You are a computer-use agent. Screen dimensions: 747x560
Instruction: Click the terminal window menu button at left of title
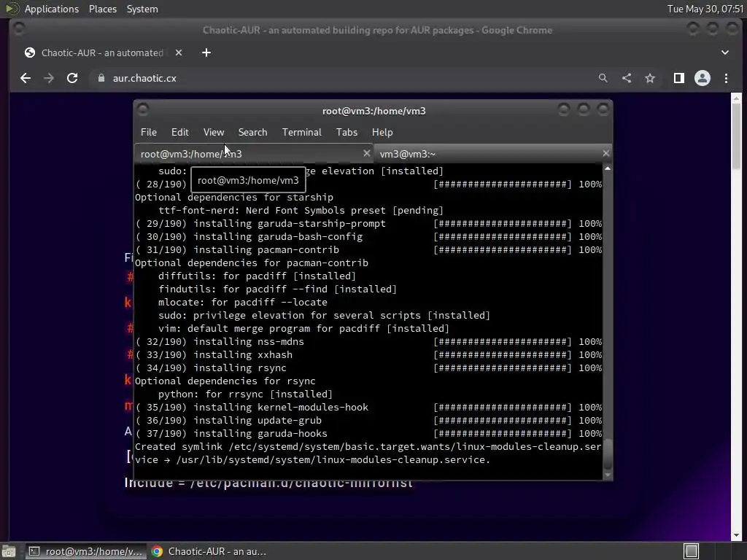click(142, 110)
